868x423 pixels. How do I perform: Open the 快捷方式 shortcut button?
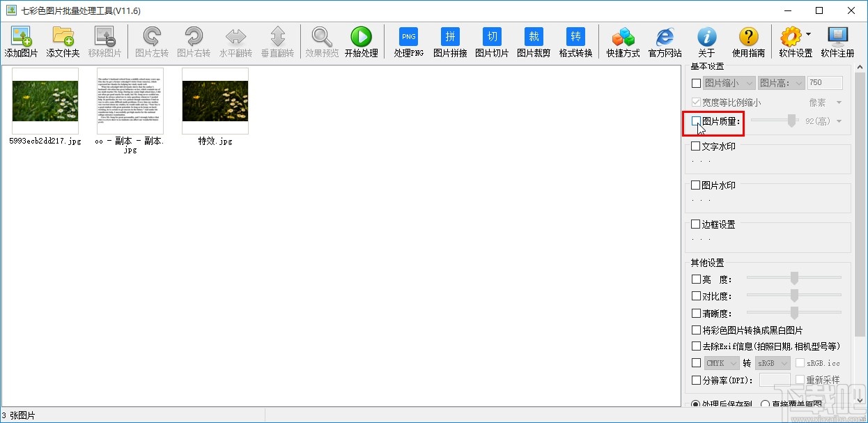(623, 42)
